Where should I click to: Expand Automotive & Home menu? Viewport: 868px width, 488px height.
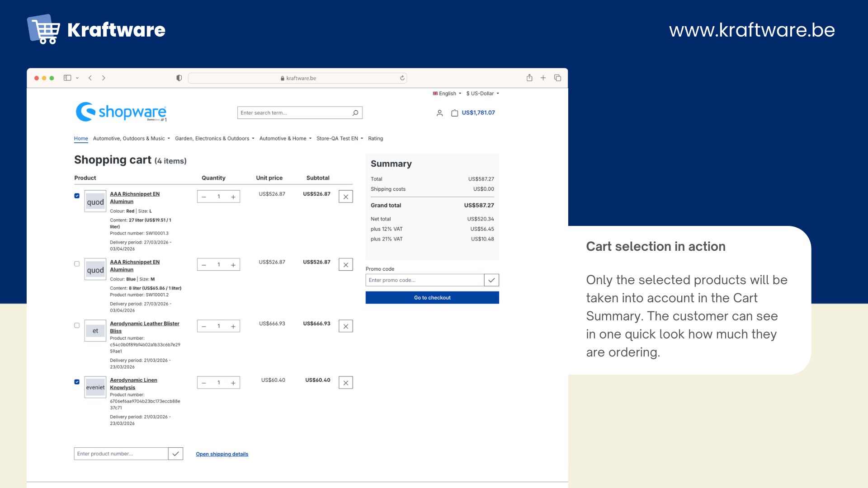point(285,139)
